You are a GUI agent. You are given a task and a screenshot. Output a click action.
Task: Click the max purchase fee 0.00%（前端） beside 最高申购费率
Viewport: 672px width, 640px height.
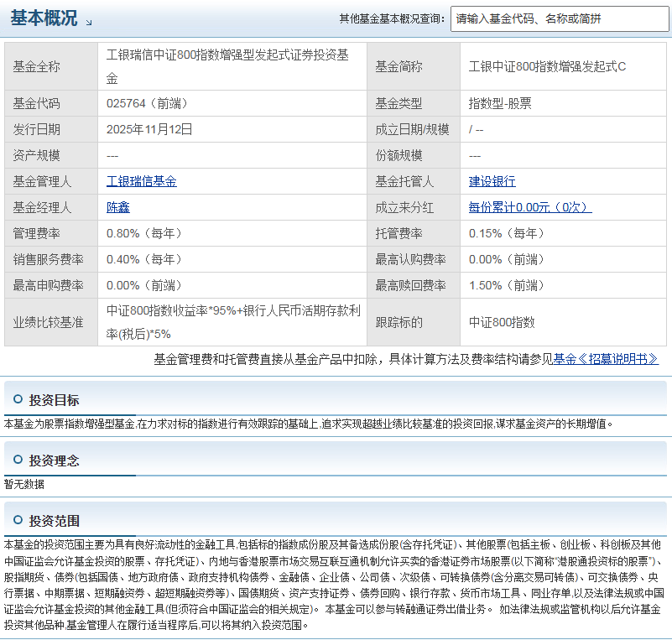coord(144,285)
